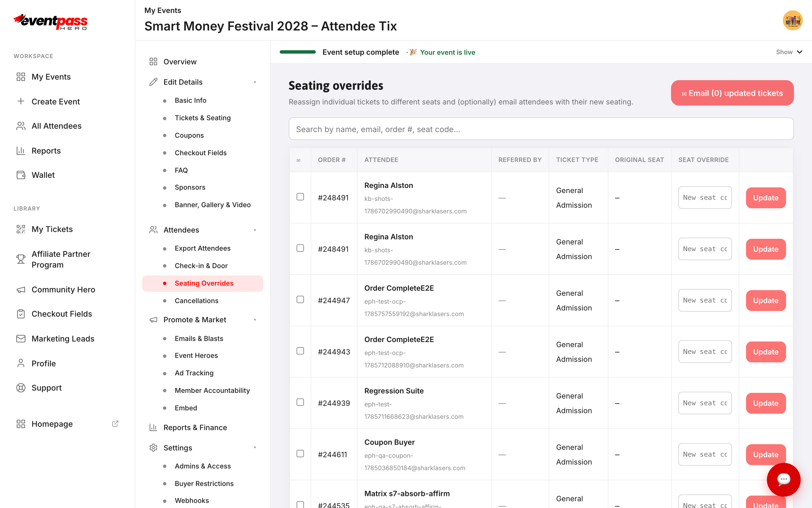
Task: Click the Homepage external link icon
Action: 115,424
